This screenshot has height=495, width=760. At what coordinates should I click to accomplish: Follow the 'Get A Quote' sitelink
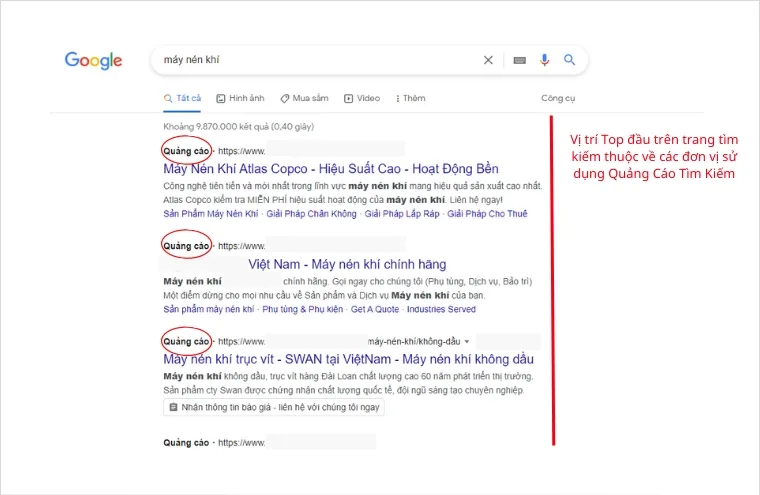[x=375, y=309]
